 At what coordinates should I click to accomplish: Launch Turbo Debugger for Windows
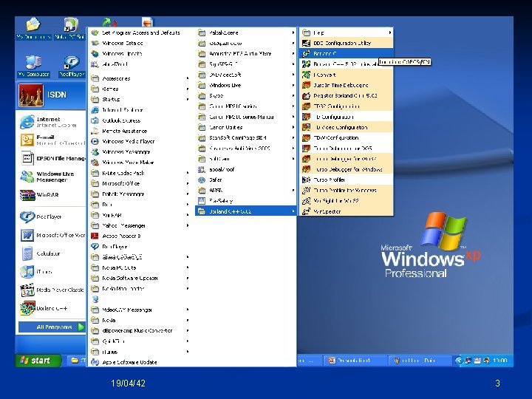click(346, 169)
